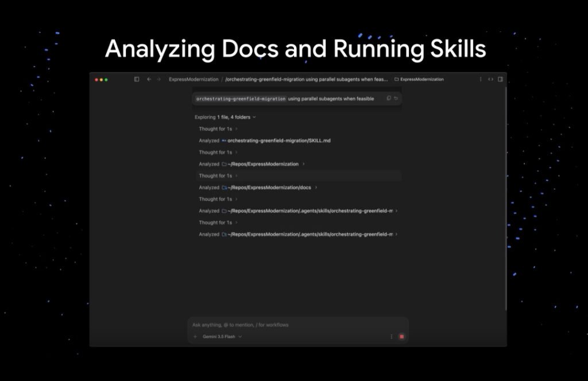Viewport: 588px width, 381px height.
Task: Click folder icon beside ~/Repos/ExpressModernization row
Action: (x=224, y=164)
